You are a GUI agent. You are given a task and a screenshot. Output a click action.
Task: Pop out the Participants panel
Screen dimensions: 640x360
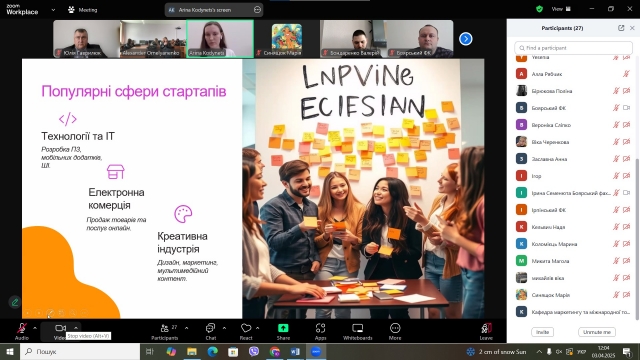point(621,28)
